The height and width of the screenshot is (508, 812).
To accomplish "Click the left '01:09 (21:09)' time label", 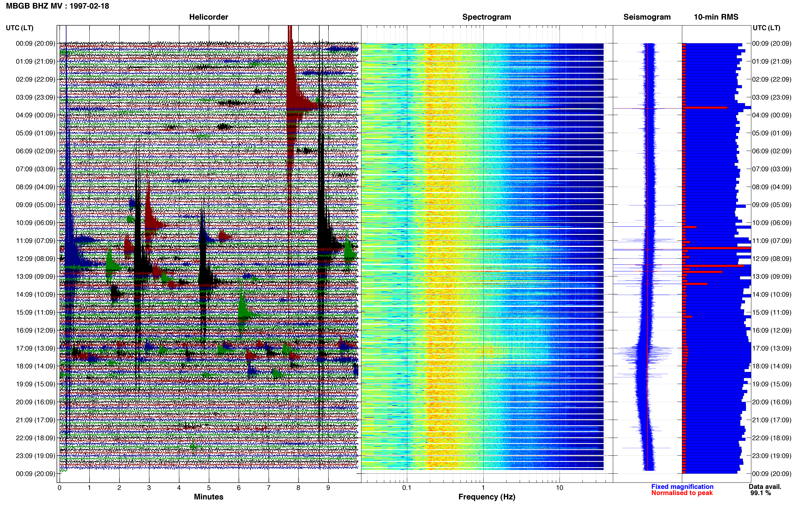I will (36, 61).
